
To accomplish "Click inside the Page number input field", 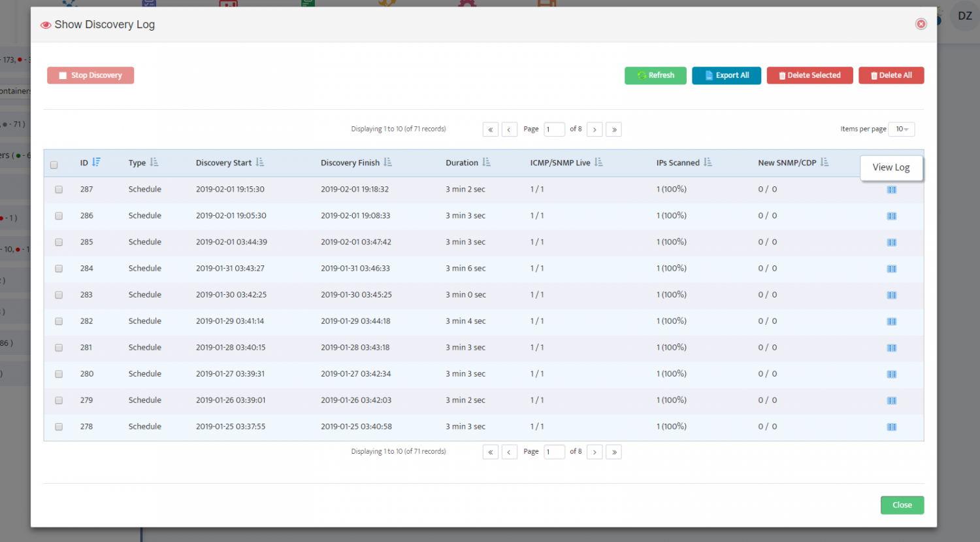I will [554, 129].
